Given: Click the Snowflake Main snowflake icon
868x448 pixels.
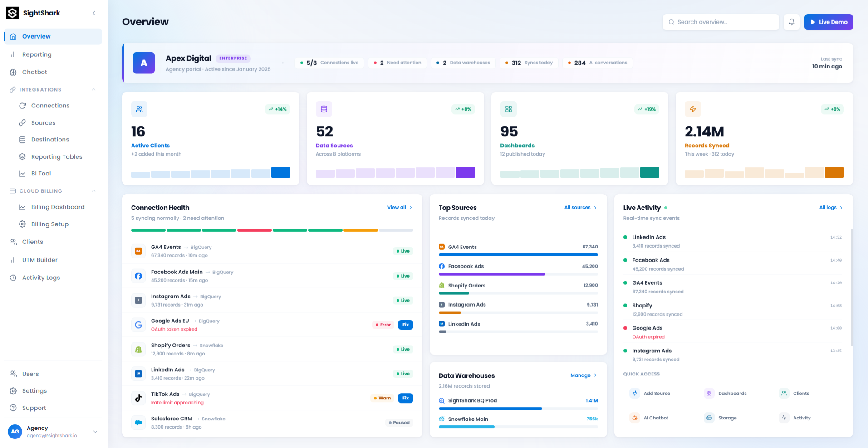Looking at the screenshot, I should [441, 419].
